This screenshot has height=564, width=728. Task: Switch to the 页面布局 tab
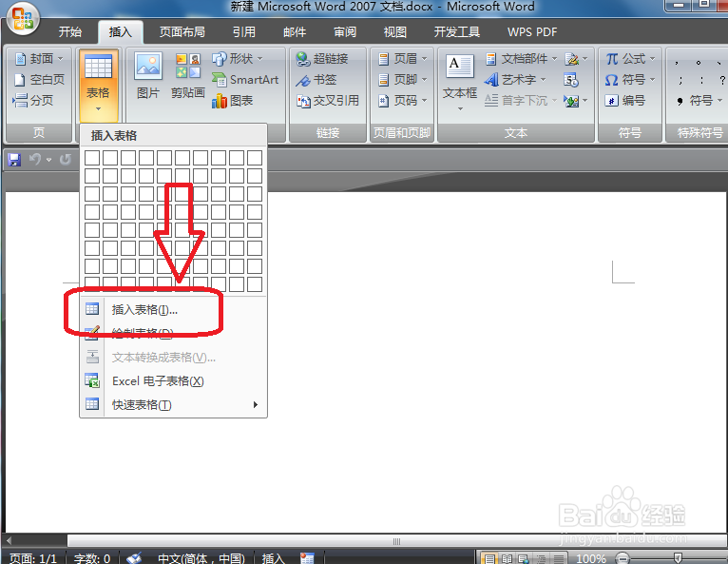[182, 32]
